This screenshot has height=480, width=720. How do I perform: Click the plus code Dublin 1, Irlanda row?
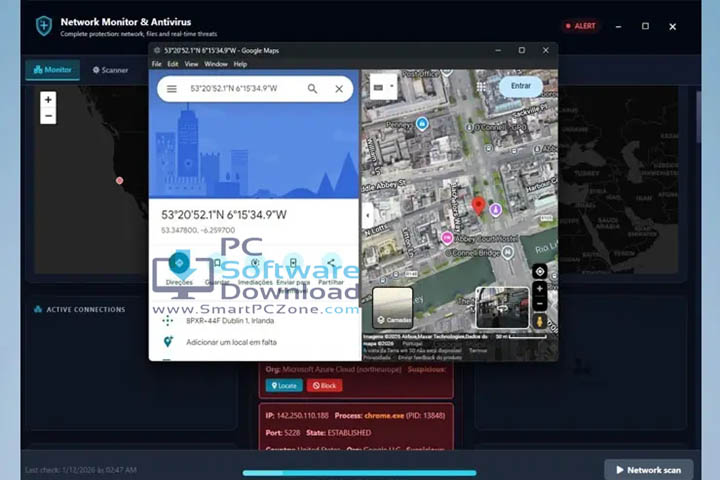[255, 321]
